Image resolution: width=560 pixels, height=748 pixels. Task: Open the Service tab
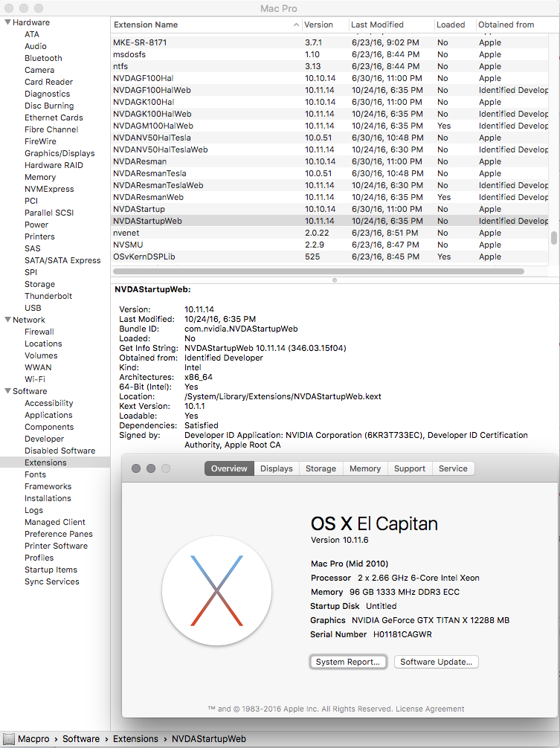453,468
